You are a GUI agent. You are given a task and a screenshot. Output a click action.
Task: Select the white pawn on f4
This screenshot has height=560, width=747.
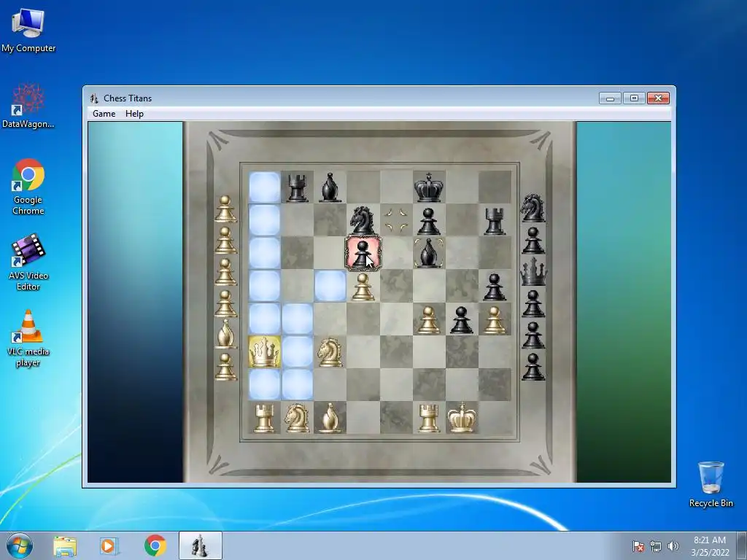point(429,319)
